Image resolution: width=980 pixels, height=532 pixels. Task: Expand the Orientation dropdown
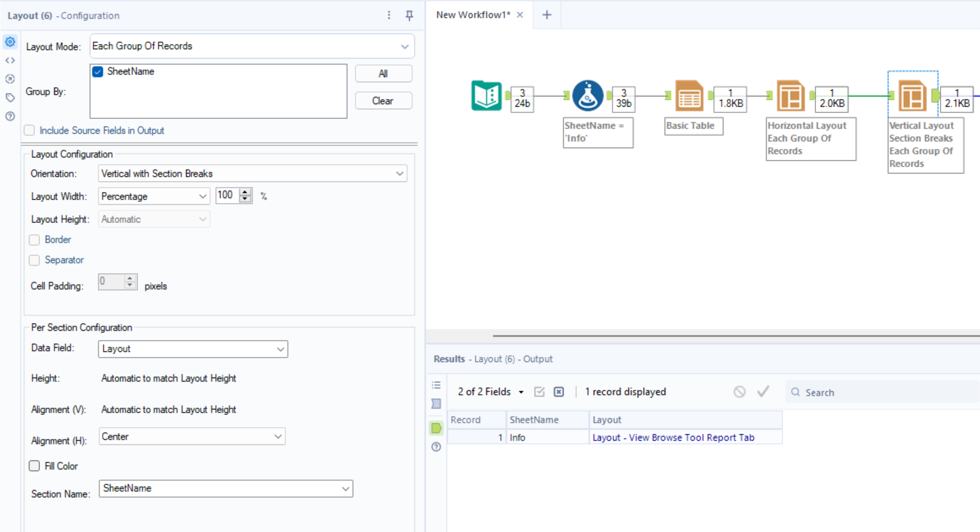point(252,174)
